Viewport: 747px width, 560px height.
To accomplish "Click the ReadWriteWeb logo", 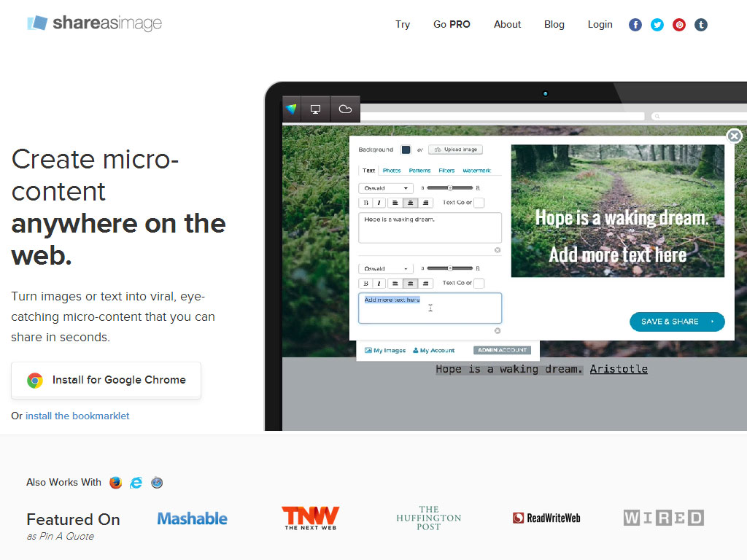I will coord(546,518).
